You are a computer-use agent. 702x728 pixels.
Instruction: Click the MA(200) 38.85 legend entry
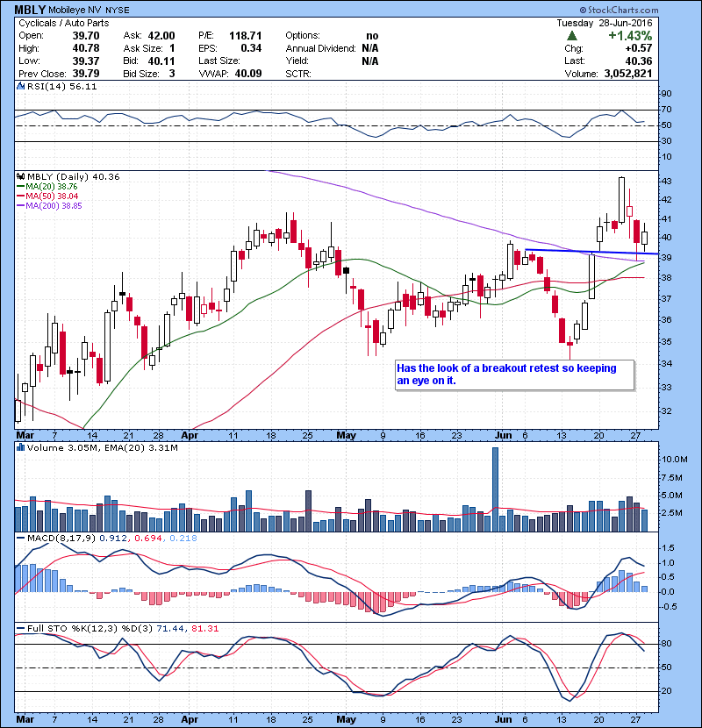click(x=49, y=205)
